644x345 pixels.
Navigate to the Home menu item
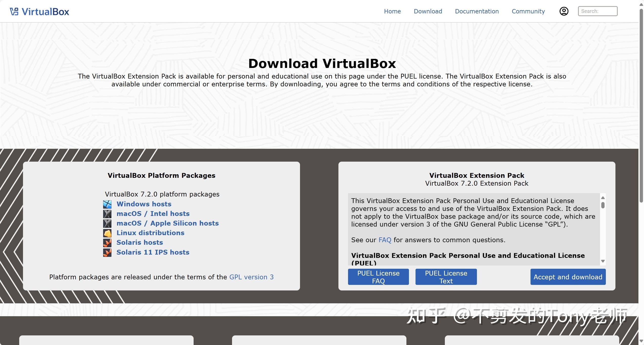click(392, 11)
